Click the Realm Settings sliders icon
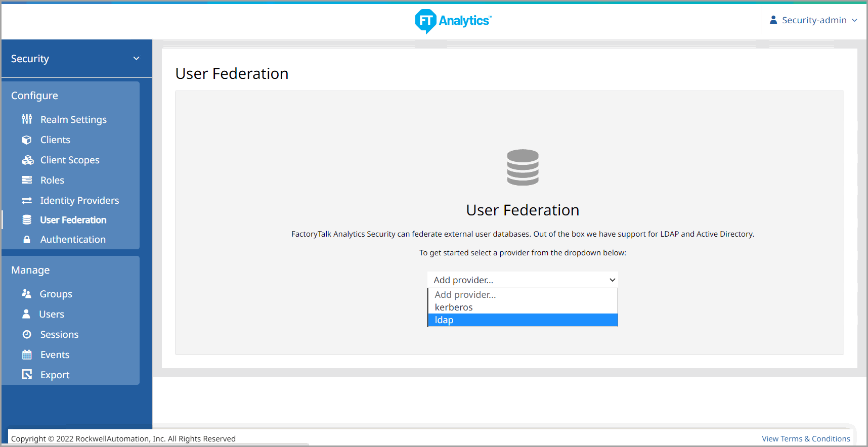 (x=27, y=119)
